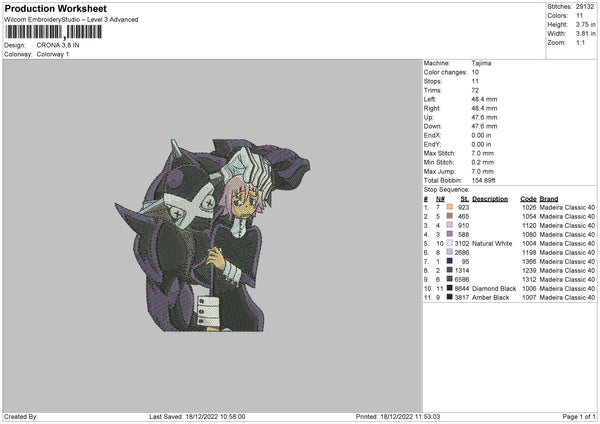Click the Amber Black thread swatch

click(x=450, y=297)
